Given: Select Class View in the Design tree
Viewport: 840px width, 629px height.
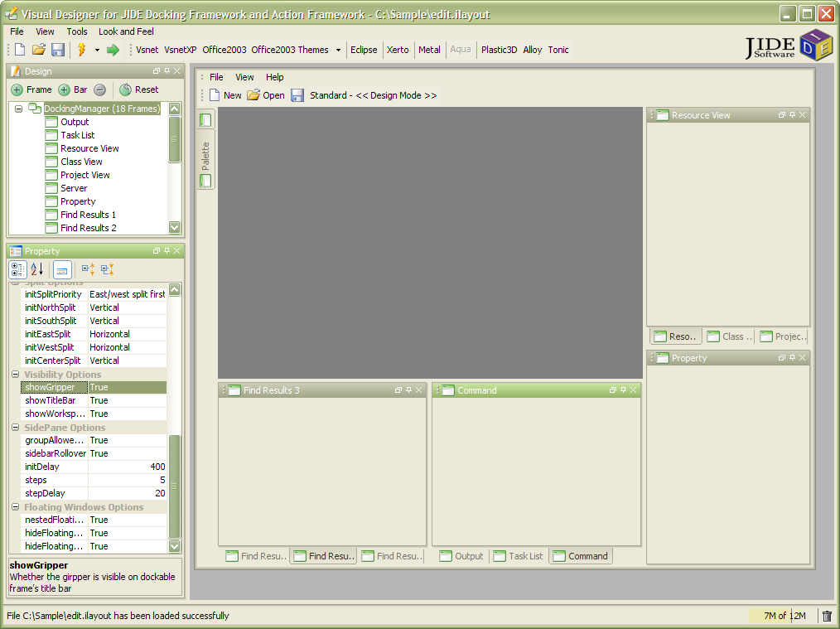Looking at the screenshot, I should click(x=81, y=162).
